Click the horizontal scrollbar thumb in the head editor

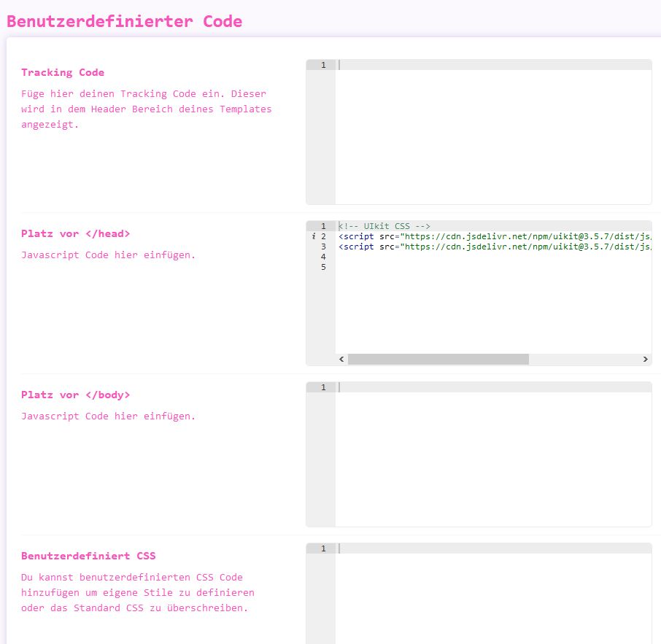coord(438,360)
